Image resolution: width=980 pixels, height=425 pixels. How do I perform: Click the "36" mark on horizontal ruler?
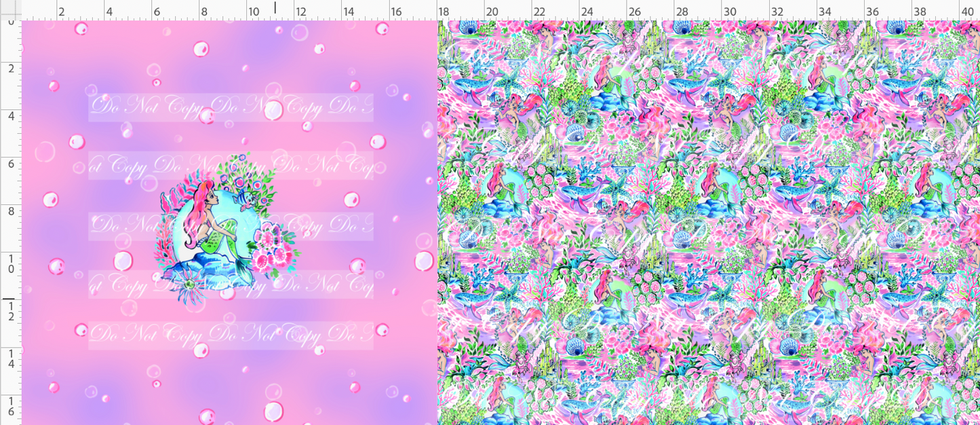[x=872, y=12]
